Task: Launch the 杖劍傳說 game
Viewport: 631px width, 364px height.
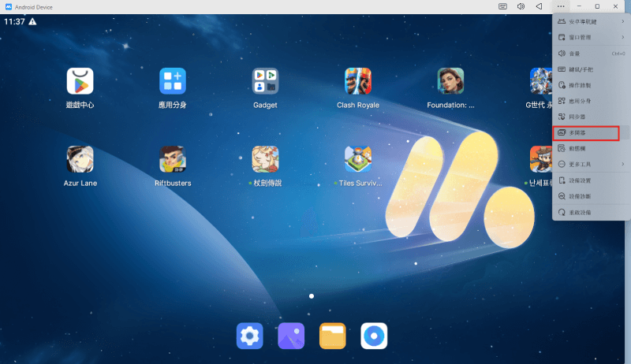Action: (265, 159)
